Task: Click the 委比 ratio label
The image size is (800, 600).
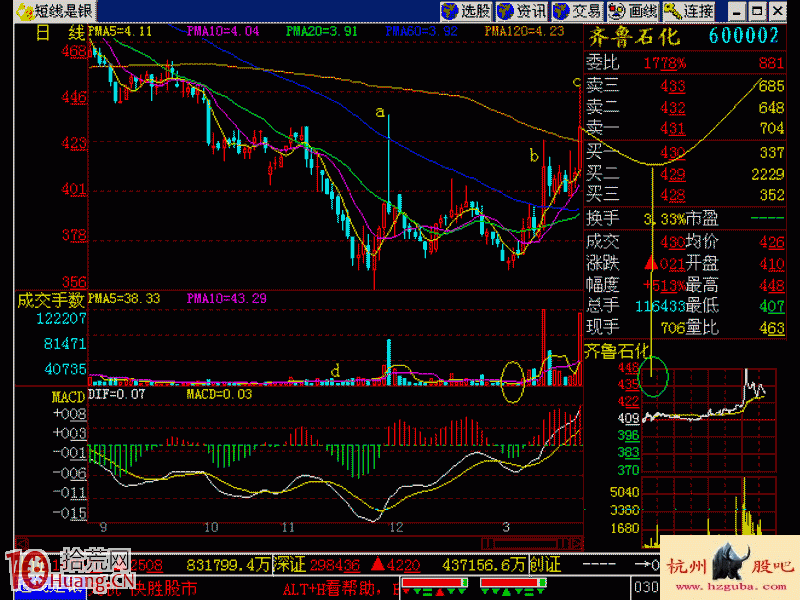Action: [603, 63]
